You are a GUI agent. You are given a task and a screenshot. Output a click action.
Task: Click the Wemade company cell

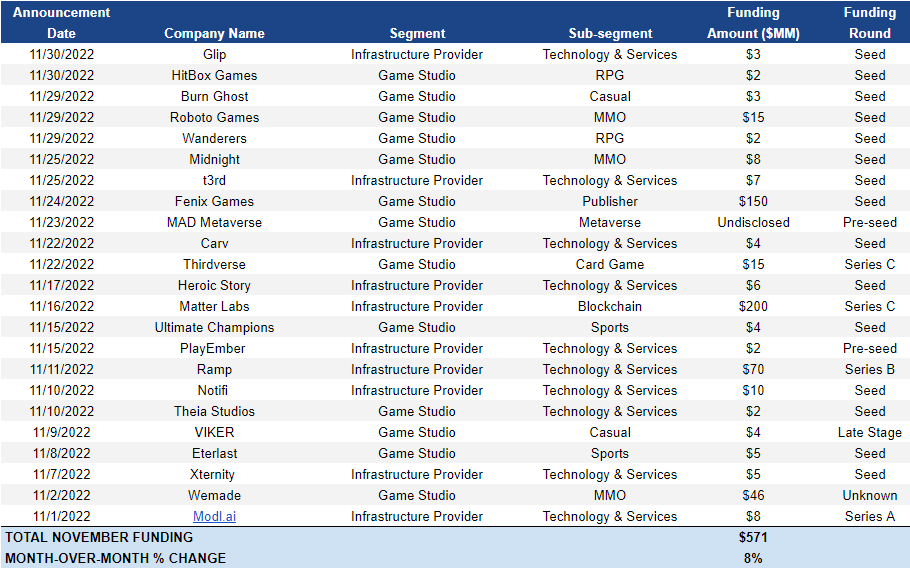coord(214,495)
